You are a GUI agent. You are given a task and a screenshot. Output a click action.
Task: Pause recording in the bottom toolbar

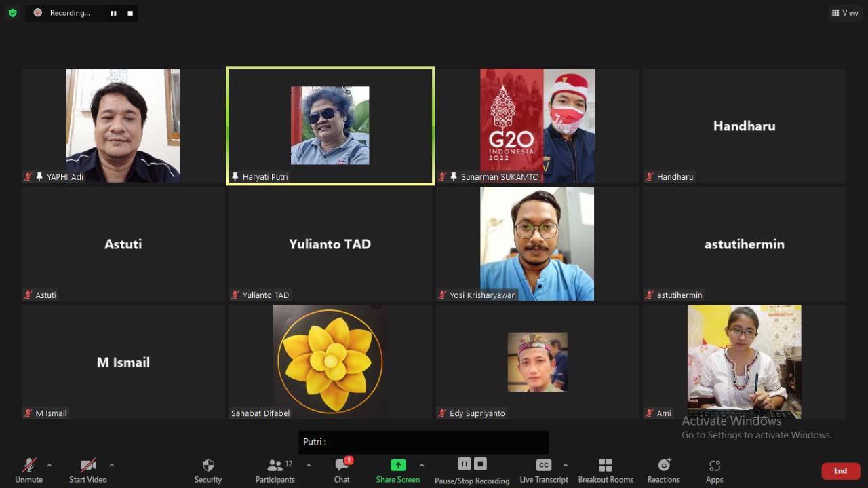[x=465, y=464]
